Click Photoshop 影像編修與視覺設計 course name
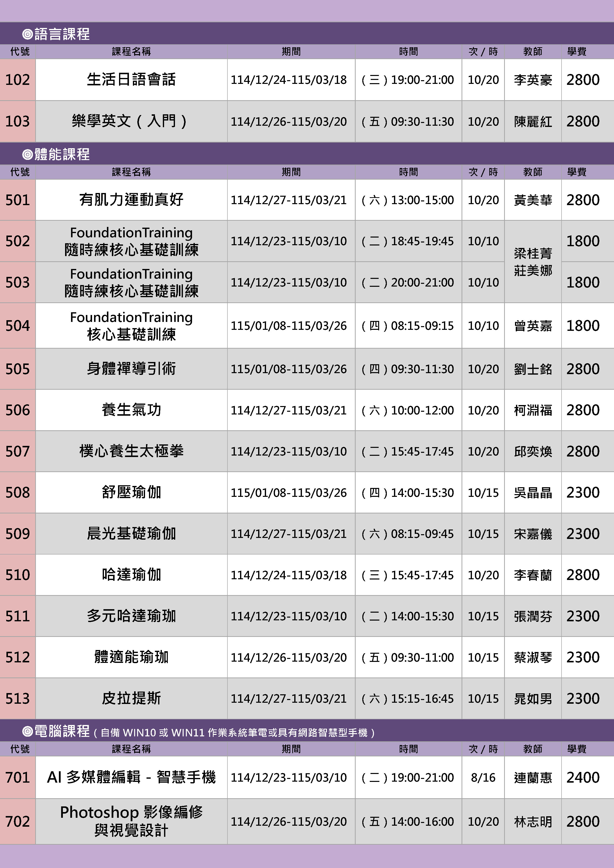 point(131,821)
